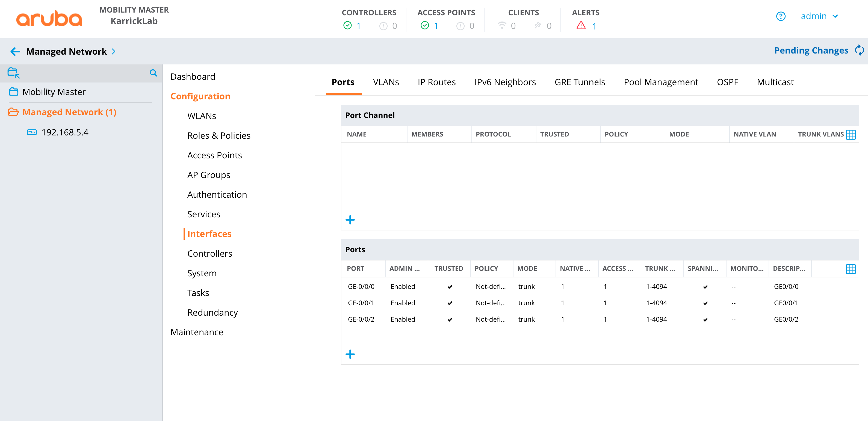Switch to the VLANs tab
The width and height of the screenshot is (868, 421).
pyautogui.click(x=386, y=82)
